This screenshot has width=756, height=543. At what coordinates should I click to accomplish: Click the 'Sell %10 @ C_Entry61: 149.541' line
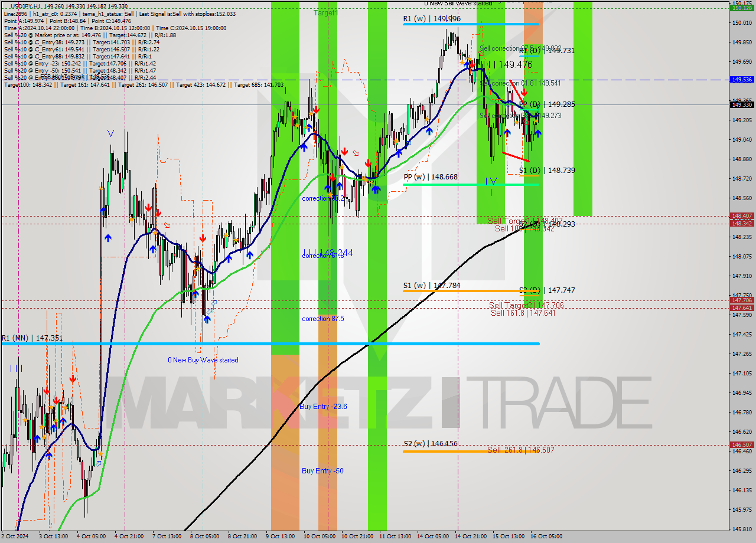point(82,49)
